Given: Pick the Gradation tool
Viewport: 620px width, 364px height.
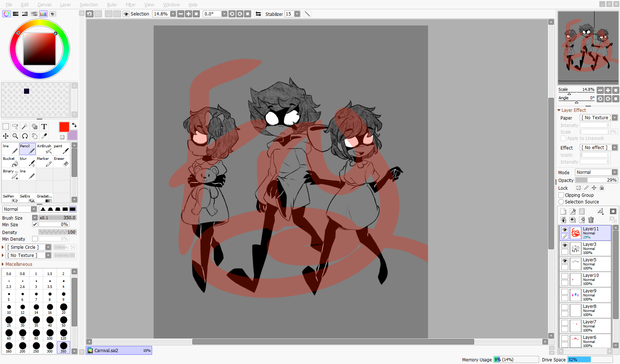Looking at the screenshot, I should point(44,198).
